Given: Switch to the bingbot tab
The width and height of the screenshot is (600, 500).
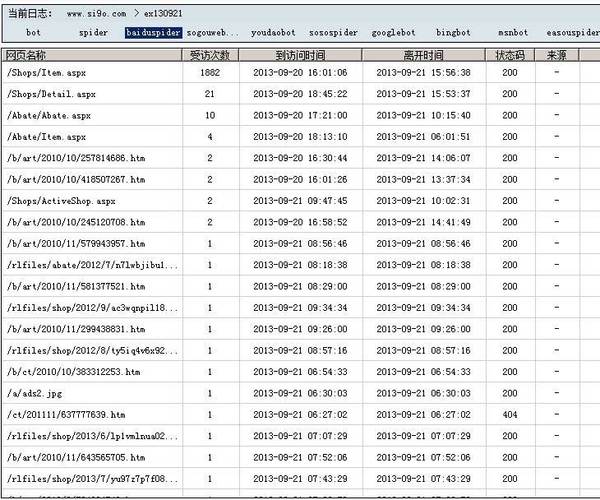Looking at the screenshot, I should point(453,33).
